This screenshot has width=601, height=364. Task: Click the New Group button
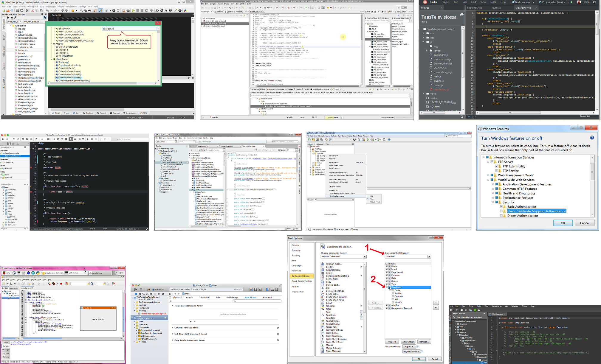pyautogui.click(x=408, y=342)
